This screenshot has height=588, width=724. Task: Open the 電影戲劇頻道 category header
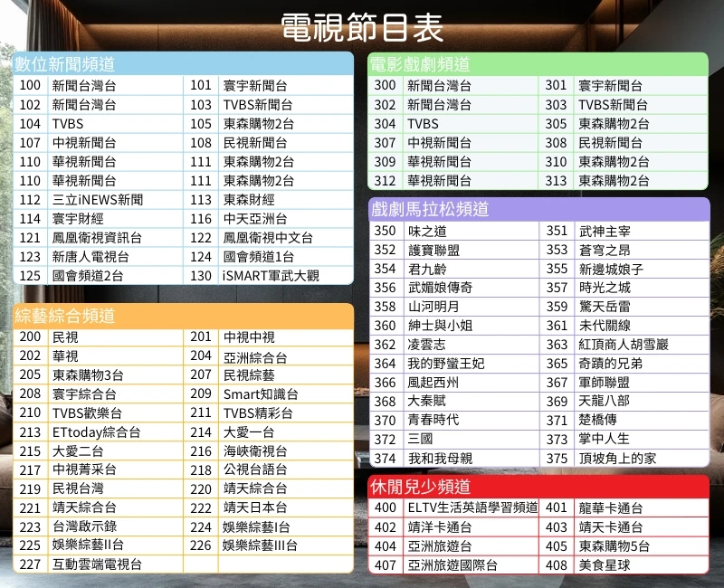421,64
